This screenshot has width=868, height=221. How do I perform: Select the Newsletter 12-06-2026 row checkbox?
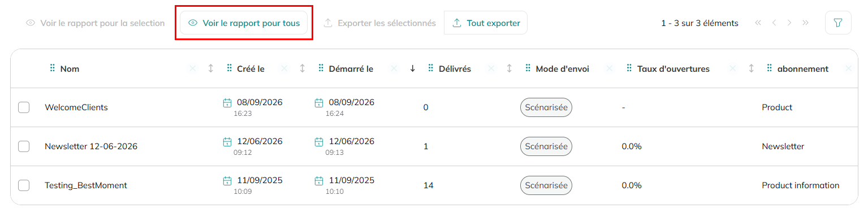click(24, 146)
